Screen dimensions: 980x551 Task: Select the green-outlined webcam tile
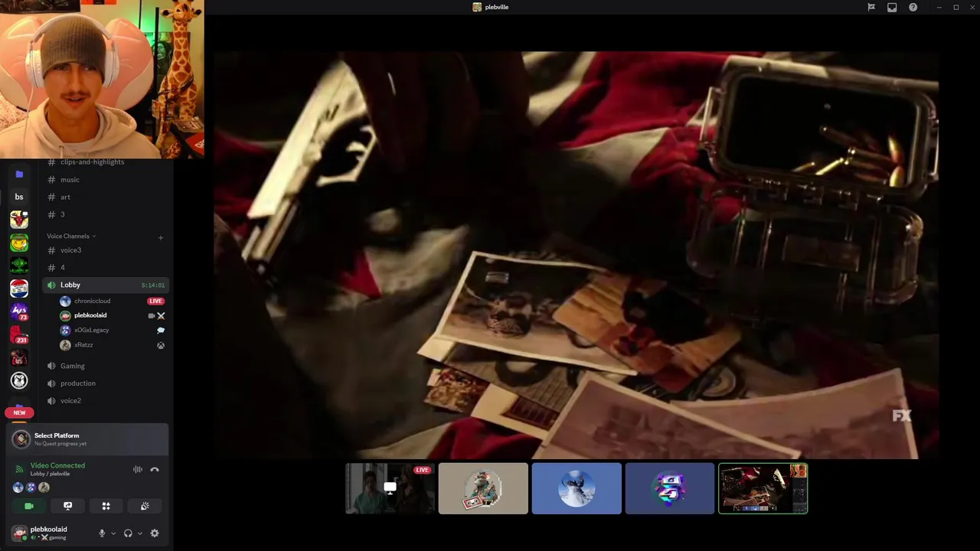click(x=763, y=488)
